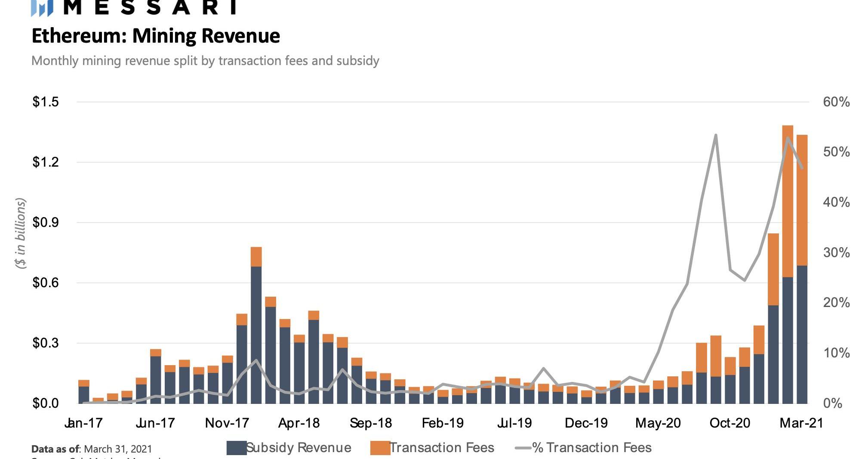Click the MESSARI wordmark text
Viewport: 868px width, 459px height.
coord(151,7)
